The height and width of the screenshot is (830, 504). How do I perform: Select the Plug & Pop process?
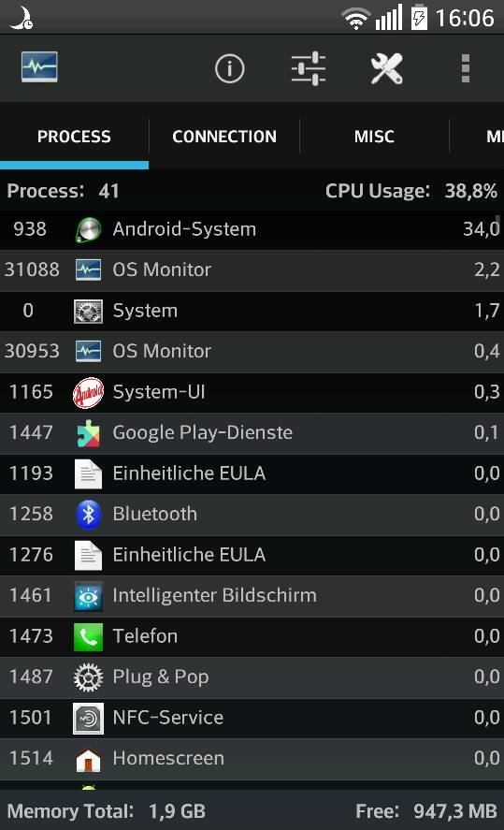[252, 677]
